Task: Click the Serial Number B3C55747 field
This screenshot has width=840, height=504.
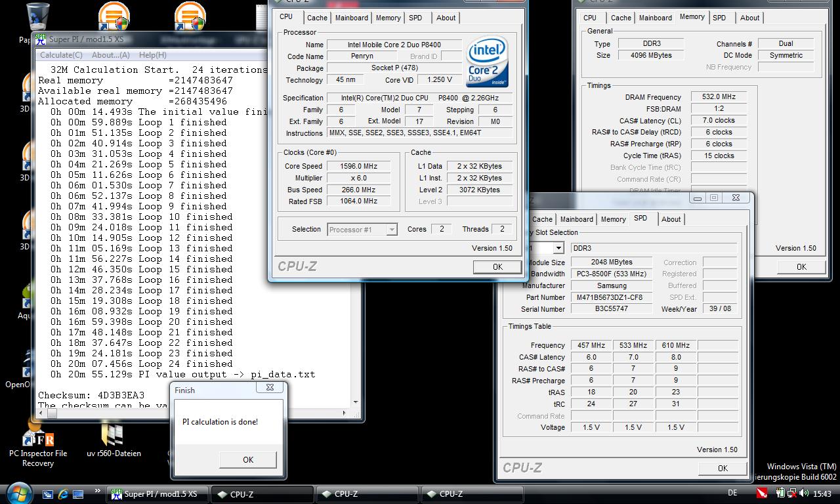Action: coord(612,309)
